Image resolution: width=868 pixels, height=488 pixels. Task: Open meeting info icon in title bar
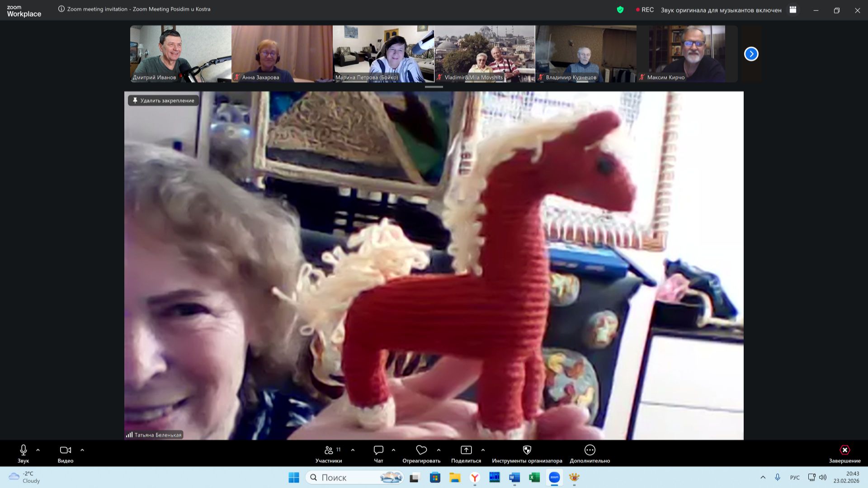click(61, 9)
